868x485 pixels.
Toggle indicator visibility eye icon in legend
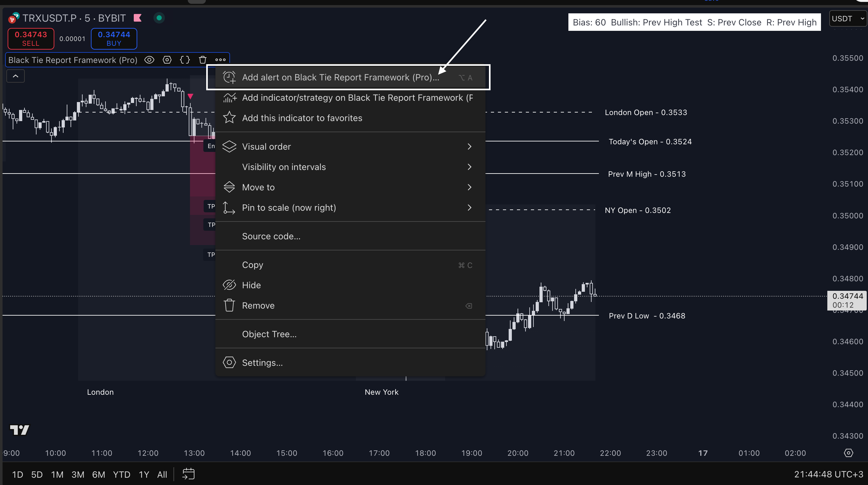click(x=149, y=60)
